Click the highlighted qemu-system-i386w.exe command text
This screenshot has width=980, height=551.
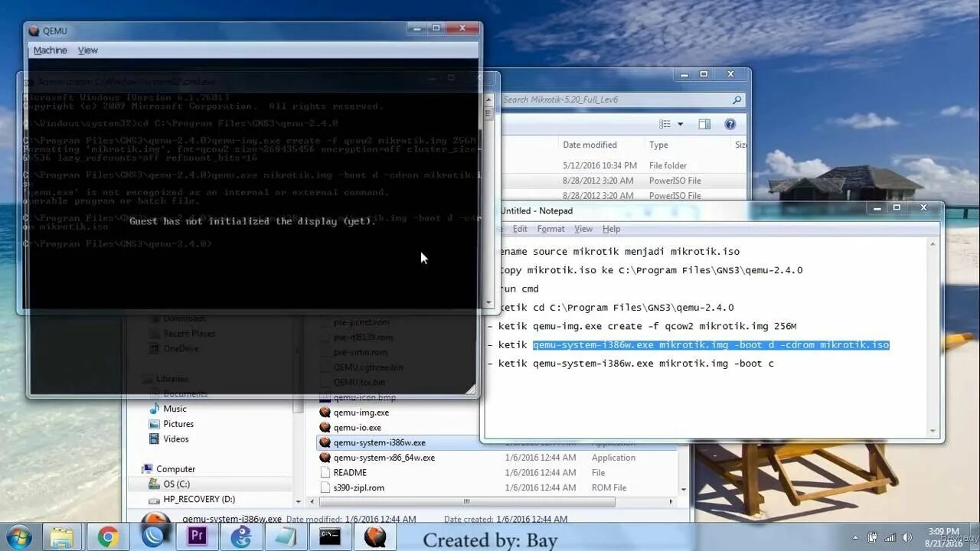tap(711, 345)
